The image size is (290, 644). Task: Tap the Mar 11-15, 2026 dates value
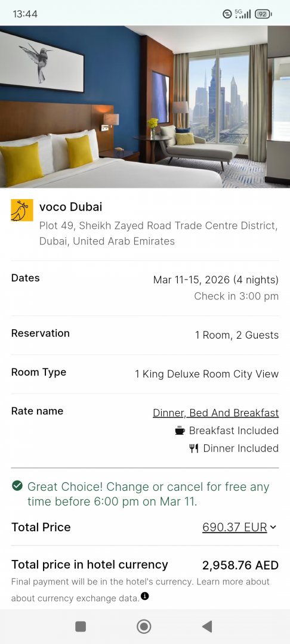click(x=215, y=280)
